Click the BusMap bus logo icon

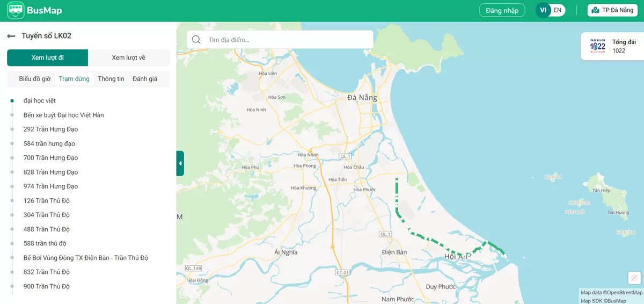[x=15, y=10]
